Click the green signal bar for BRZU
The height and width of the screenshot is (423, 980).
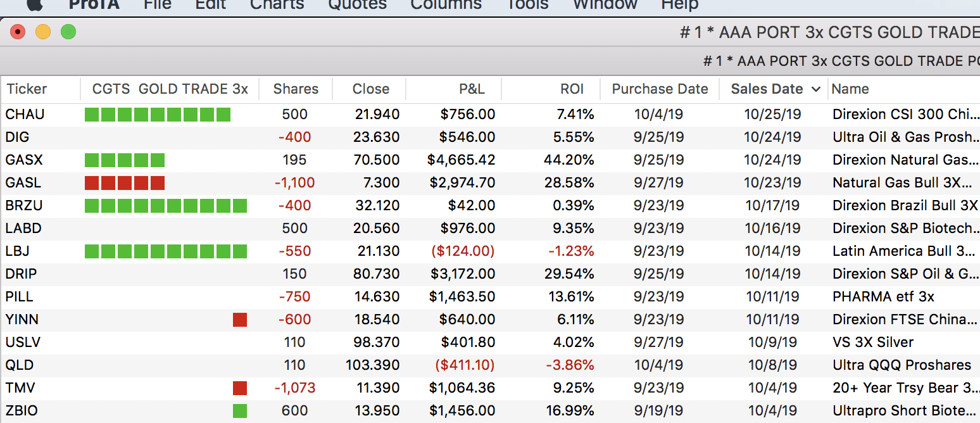tap(166, 206)
